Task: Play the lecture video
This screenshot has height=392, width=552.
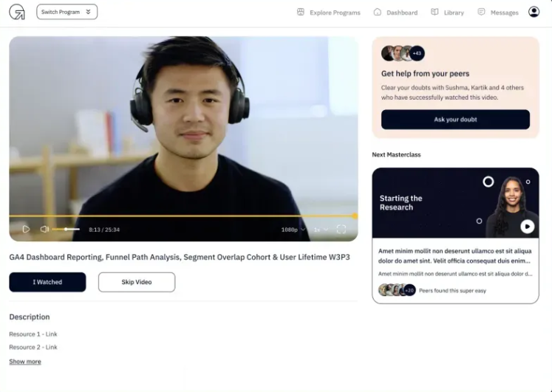Action: 26,230
